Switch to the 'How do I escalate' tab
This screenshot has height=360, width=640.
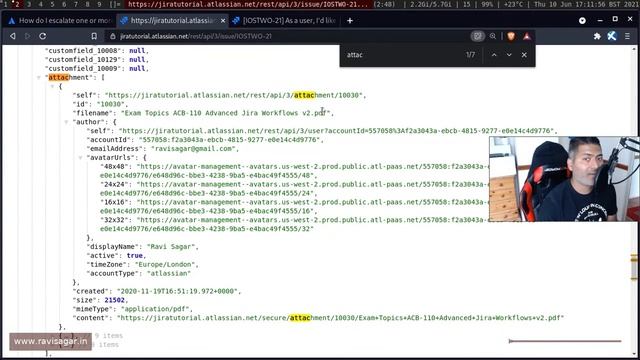pyautogui.click(x=60, y=20)
